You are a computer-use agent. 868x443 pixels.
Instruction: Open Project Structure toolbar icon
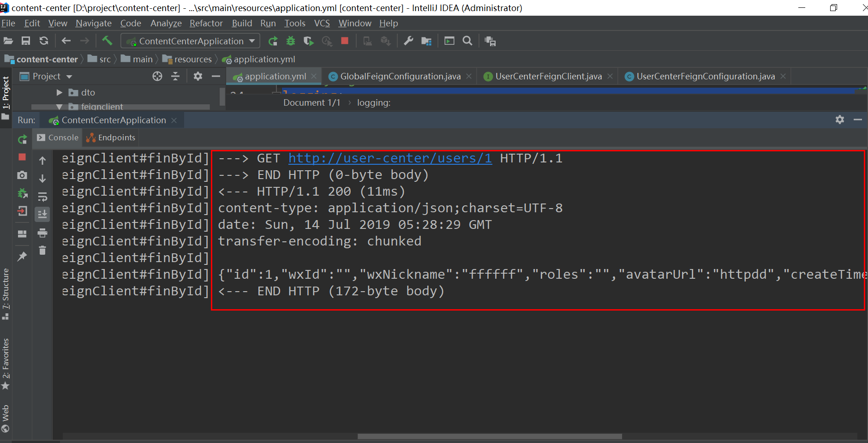(x=426, y=41)
